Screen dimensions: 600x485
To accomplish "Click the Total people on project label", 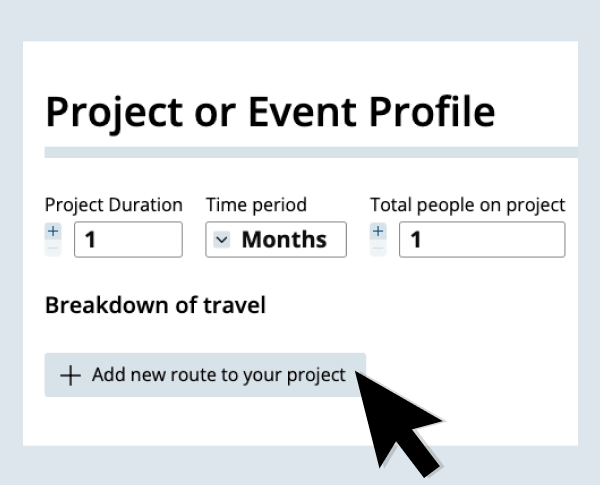I will tap(467, 205).
